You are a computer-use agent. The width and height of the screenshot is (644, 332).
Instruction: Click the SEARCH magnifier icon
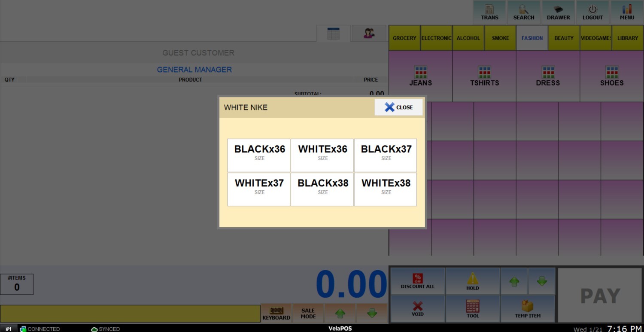524,12
